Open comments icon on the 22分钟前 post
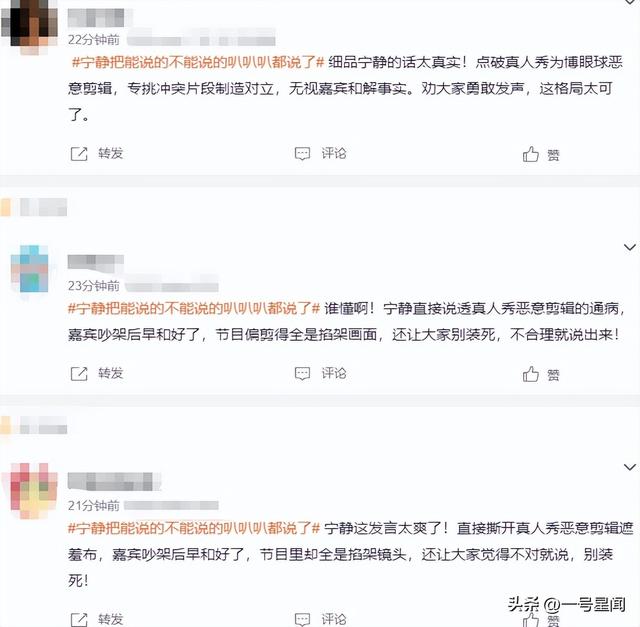The height and width of the screenshot is (627, 640). pos(302,154)
